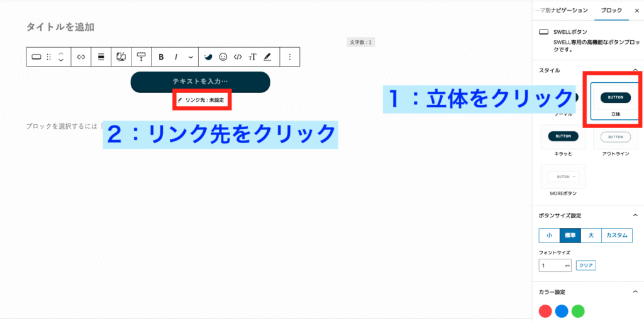Collapse the ボタンサイズ設定 section
Image resolution: width=644 pixels, height=321 pixels.
[x=635, y=215]
